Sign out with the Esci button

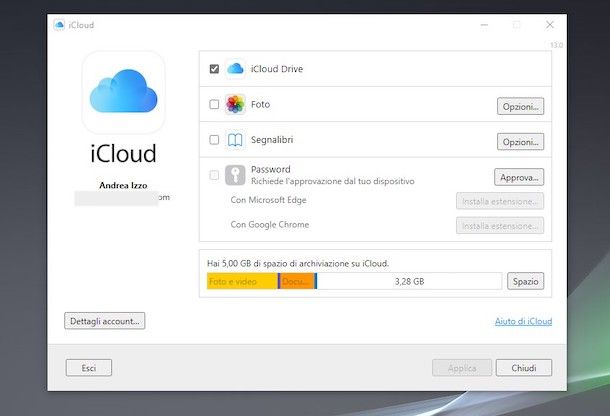(89, 368)
